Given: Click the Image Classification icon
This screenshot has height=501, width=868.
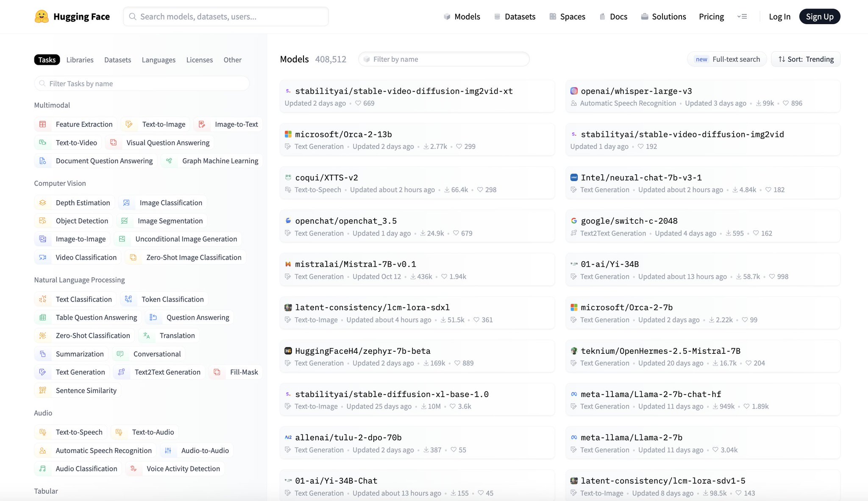Looking at the screenshot, I should pyautogui.click(x=126, y=203).
